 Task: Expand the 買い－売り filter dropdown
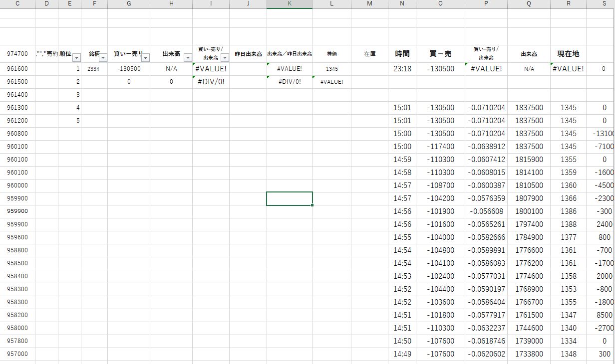[x=145, y=58]
